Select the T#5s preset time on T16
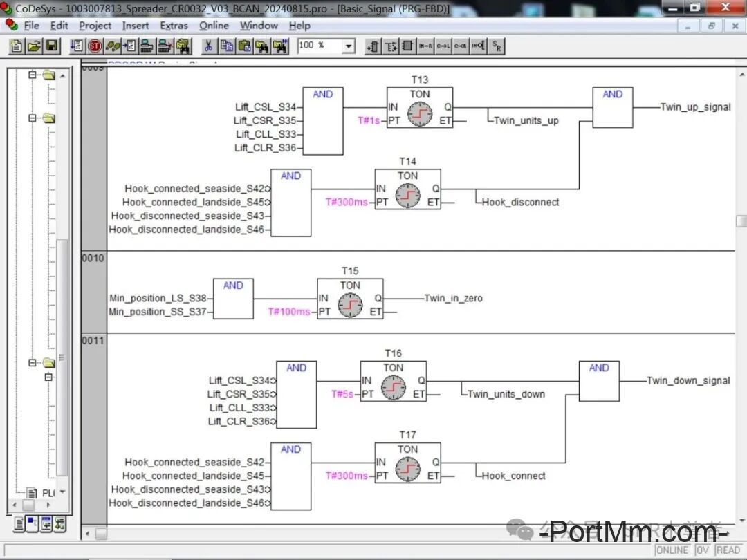Image resolution: width=747 pixels, height=560 pixels. coord(342,394)
